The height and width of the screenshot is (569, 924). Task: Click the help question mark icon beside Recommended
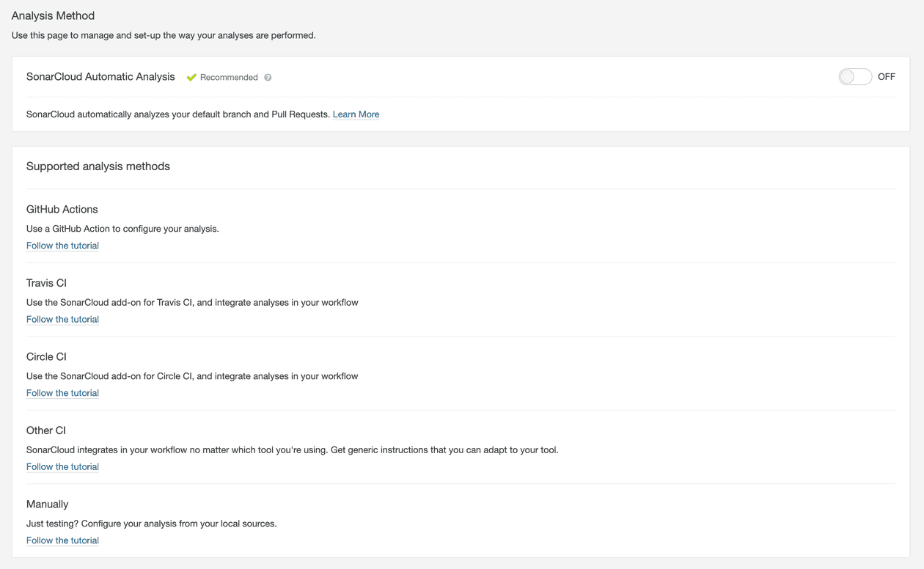click(x=268, y=78)
